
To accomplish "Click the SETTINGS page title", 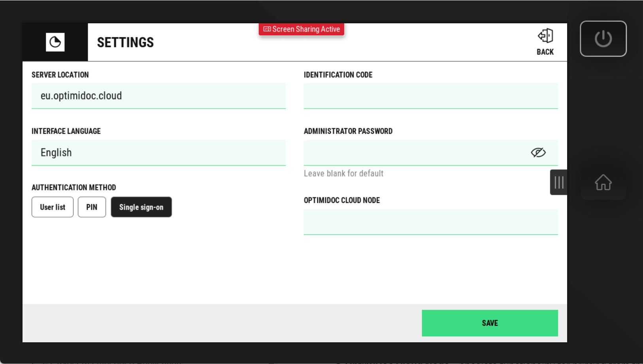I will point(125,42).
